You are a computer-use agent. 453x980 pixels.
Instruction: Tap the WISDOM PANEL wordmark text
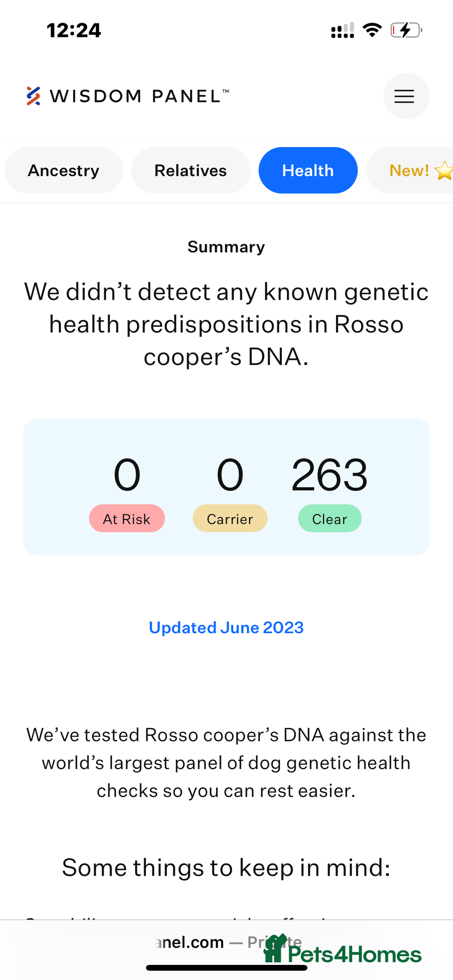(140, 96)
